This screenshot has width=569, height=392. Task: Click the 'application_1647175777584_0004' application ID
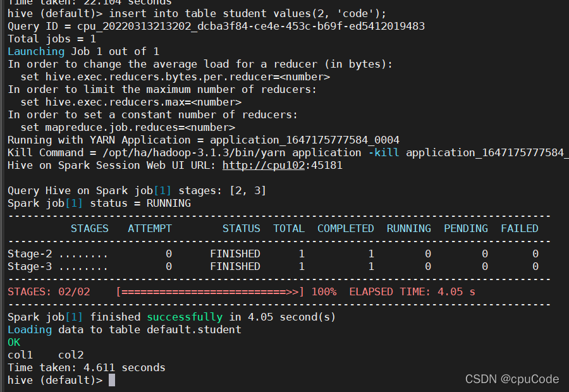pyautogui.click(x=305, y=140)
